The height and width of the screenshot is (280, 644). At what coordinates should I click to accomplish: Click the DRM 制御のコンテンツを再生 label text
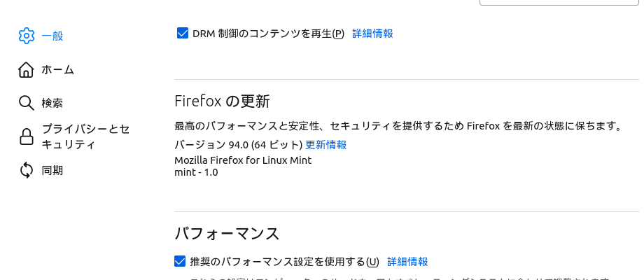pyautogui.click(x=268, y=34)
